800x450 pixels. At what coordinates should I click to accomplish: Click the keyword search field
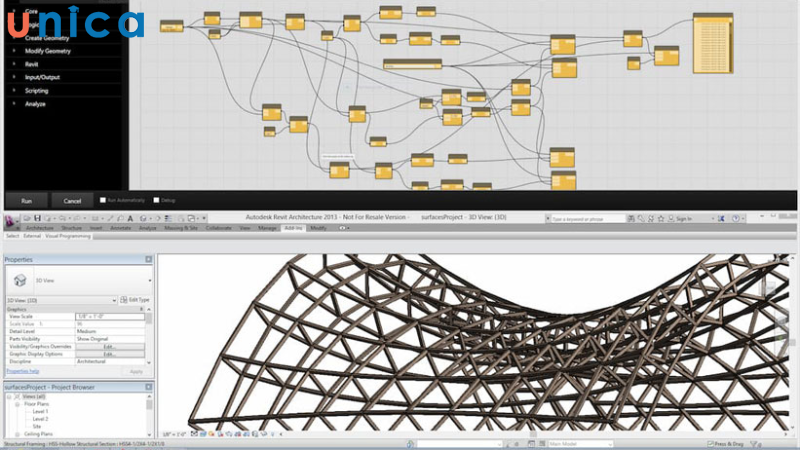(588, 219)
